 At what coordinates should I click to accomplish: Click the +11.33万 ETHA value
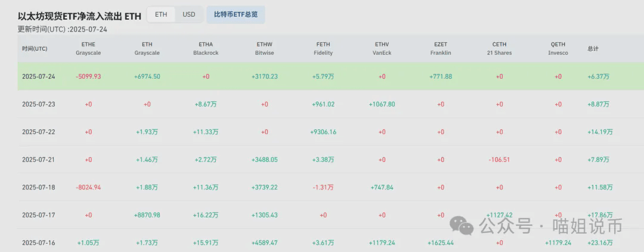(206, 132)
